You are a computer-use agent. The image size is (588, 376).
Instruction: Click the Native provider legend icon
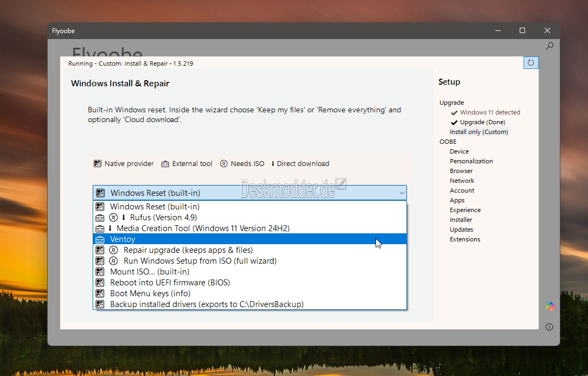pyautogui.click(x=98, y=163)
